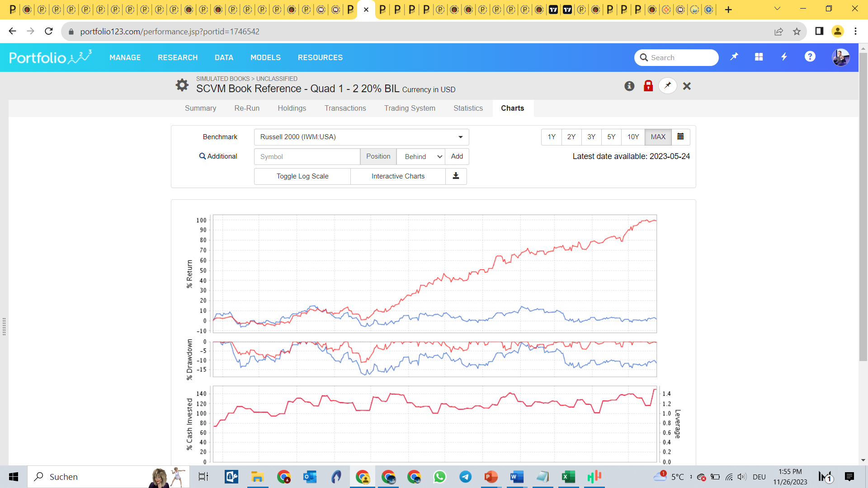
Task: Click the settings gear icon beside book title
Action: pyautogui.click(x=182, y=85)
